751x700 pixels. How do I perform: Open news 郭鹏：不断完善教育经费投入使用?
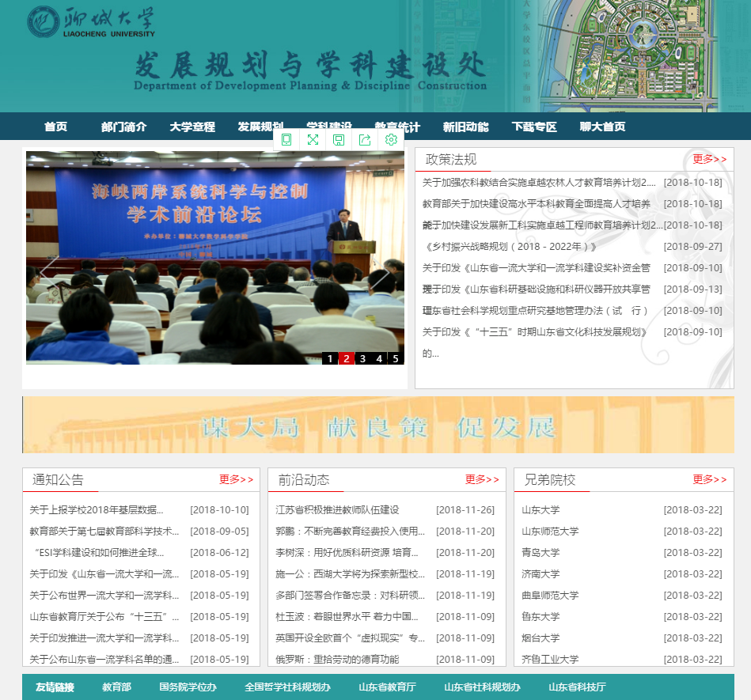click(x=350, y=532)
